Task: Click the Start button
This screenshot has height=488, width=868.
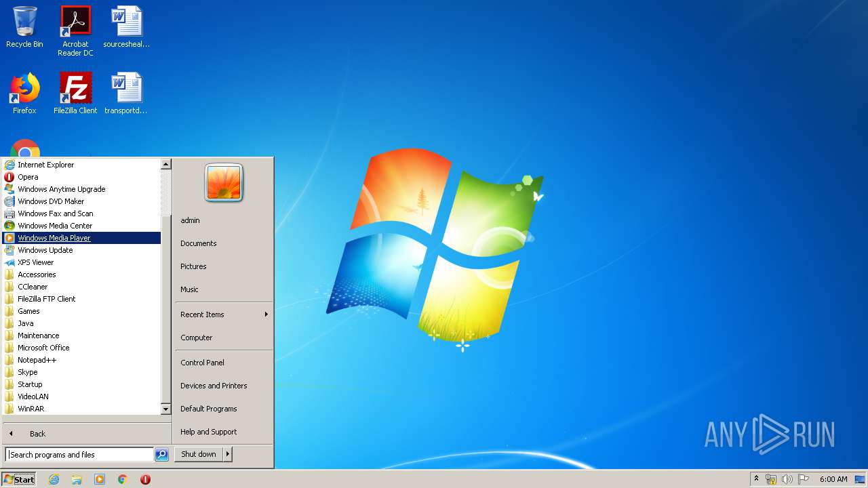Action: pos(19,479)
